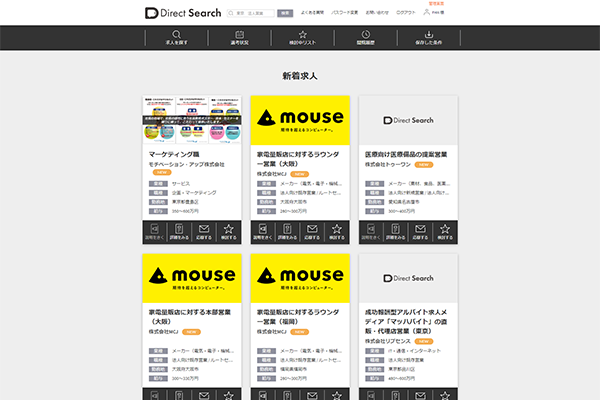Viewport: 600px width, 400px height.
Task: Click 詳細をみる on the マーケティング職 card
Action: click(179, 232)
